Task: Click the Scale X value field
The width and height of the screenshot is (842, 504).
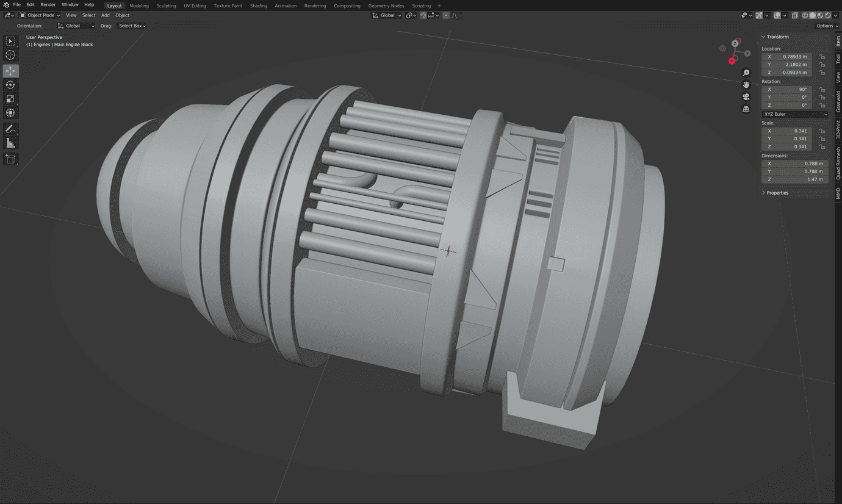Action: coord(786,131)
